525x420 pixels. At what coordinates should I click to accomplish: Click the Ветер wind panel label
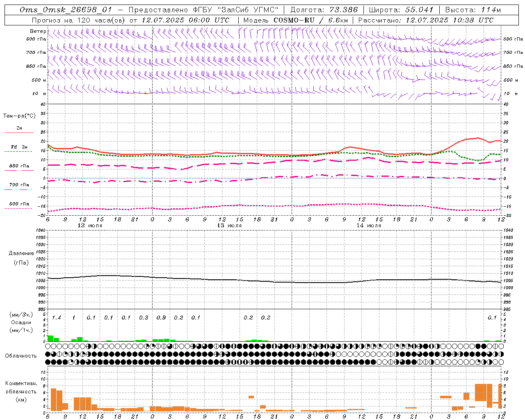tap(38, 31)
